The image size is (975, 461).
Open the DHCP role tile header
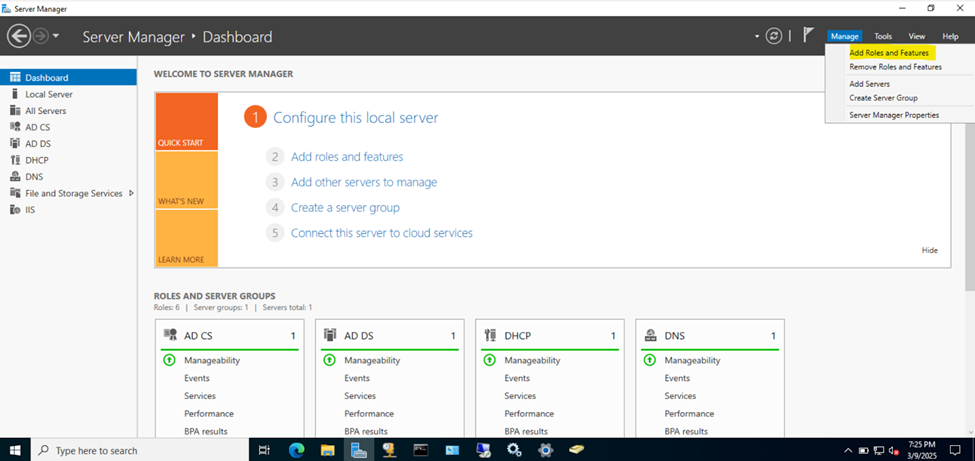549,335
